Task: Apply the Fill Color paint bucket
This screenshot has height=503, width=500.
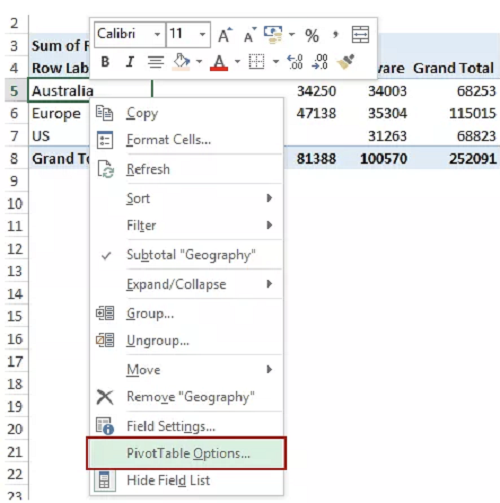Action: (182, 62)
